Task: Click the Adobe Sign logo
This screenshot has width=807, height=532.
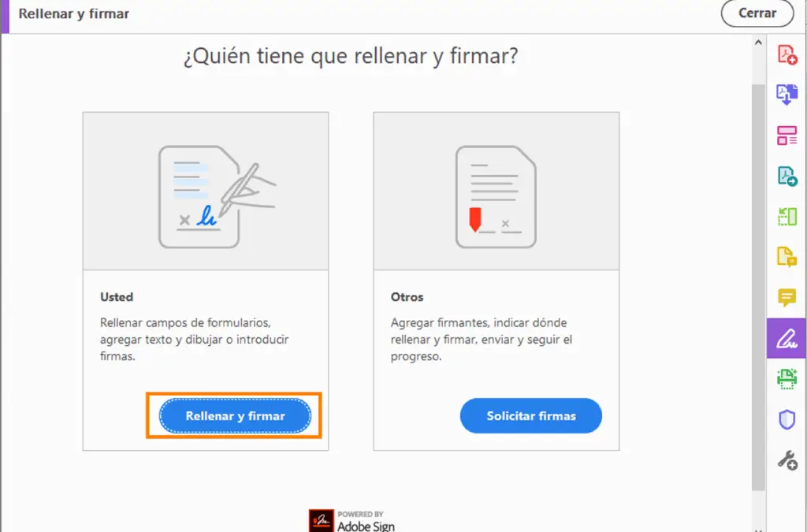Action: [x=352, y=521]
